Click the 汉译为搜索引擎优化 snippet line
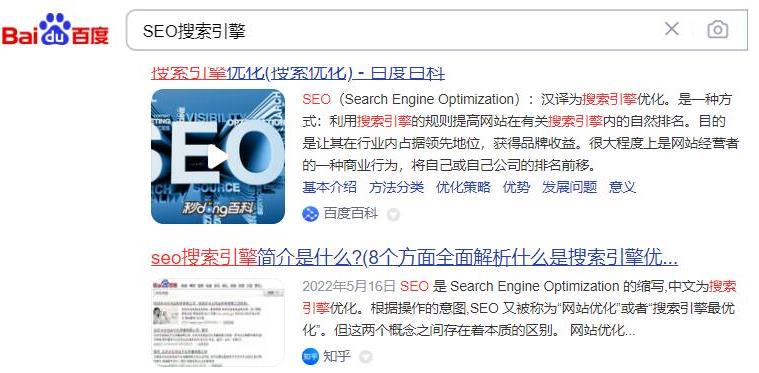 [517, 100]
